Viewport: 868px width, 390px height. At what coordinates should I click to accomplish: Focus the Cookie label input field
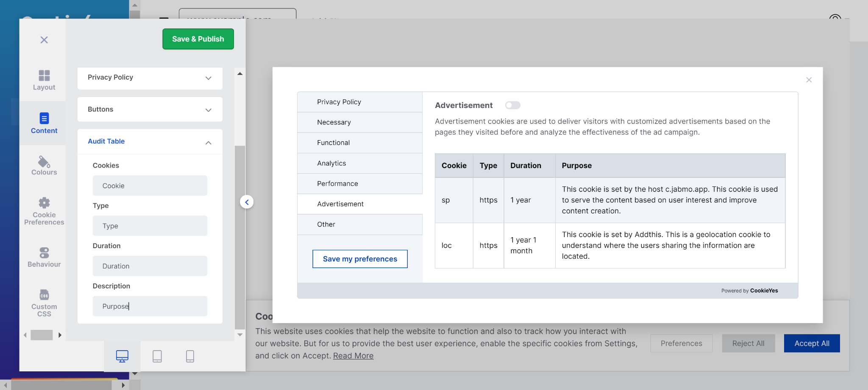click(150, 185)
